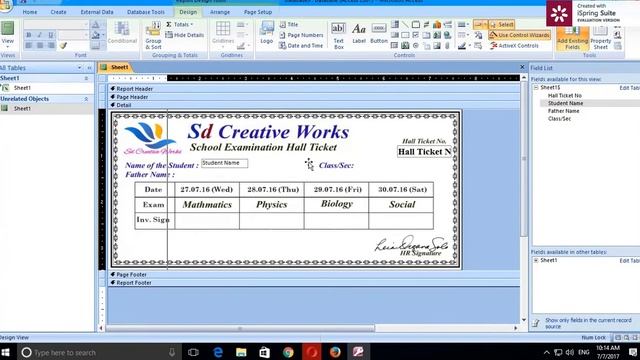
Task: Select the Hall Ticket No field control
Action: click(424, 152)
